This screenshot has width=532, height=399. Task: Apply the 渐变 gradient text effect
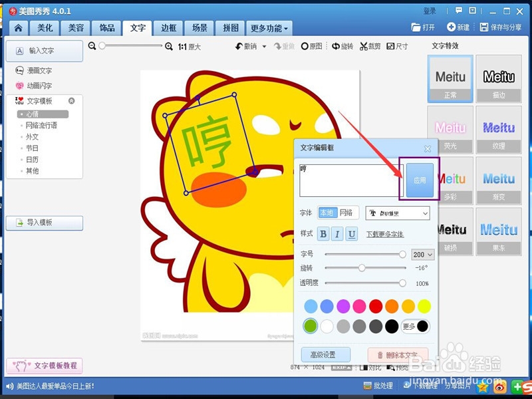pyautogui.click(x=499, y=180)
